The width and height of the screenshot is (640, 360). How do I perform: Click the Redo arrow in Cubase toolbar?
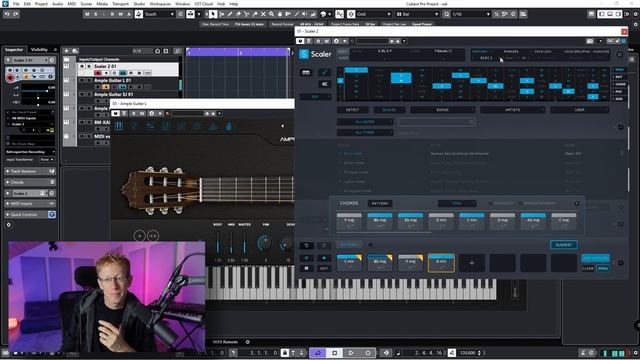click(x=16, y=14)
